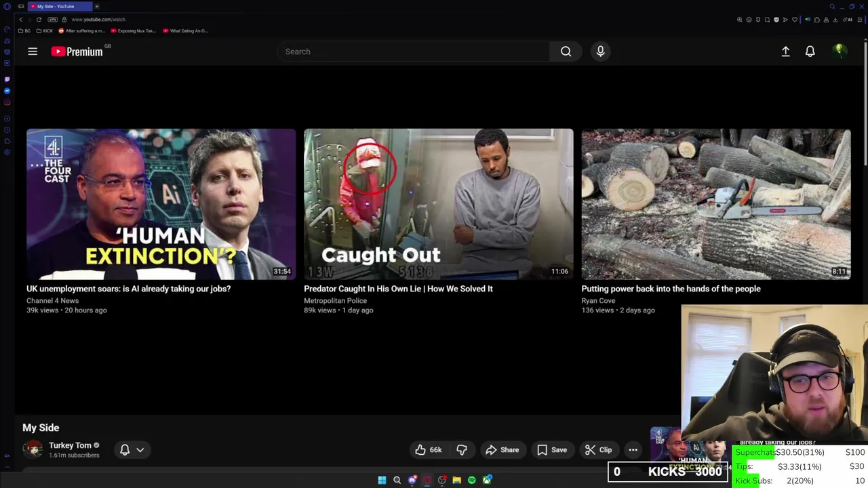
Task: Open Windows taskbar search
Action: 397,481
